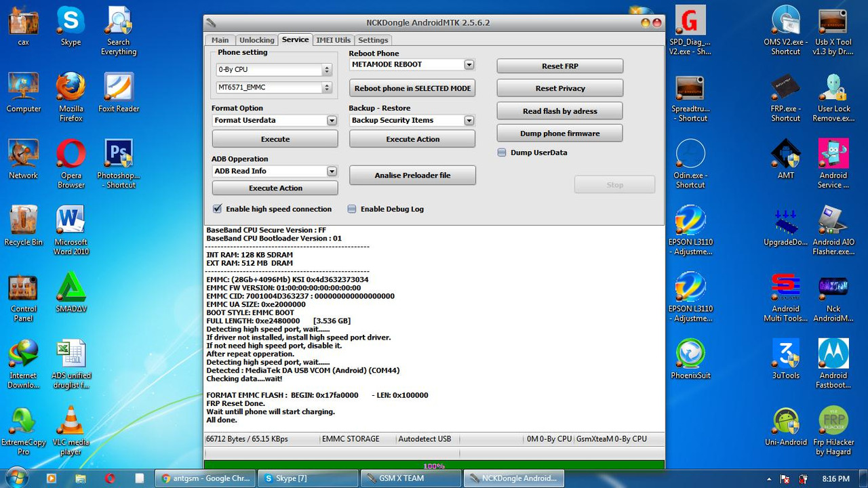Launch Mozilla Firefox desktop icon
This screenshot has height=488, width=868.
click(71, 98)
